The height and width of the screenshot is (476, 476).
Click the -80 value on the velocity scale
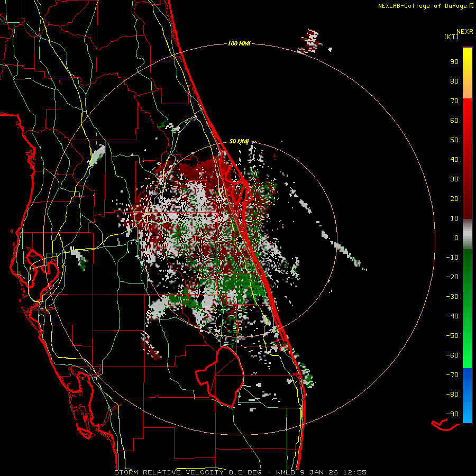point(452,395)
